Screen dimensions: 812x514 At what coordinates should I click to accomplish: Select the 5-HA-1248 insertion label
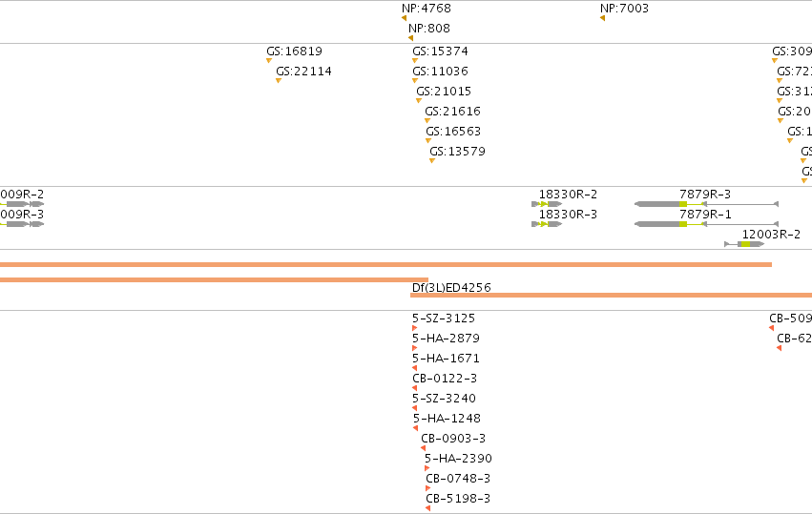coord(447,419)
